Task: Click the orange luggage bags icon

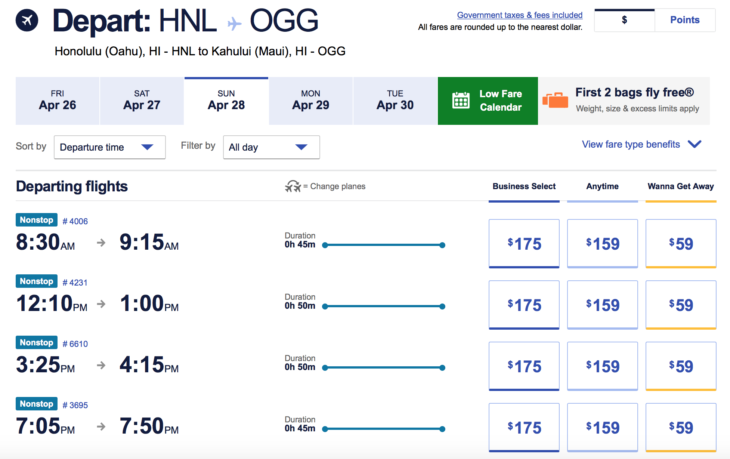Action: pos(555,100)
